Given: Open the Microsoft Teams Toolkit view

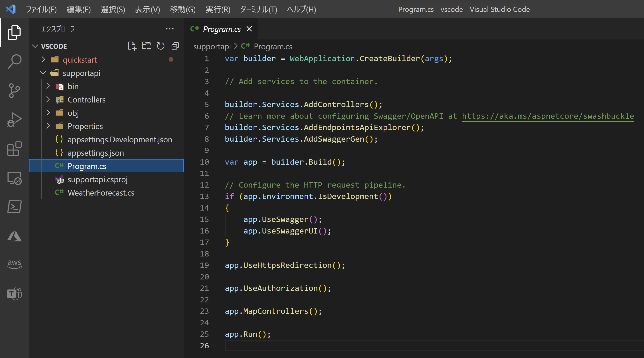Looking at the screenshot, I should pos(14,293).
